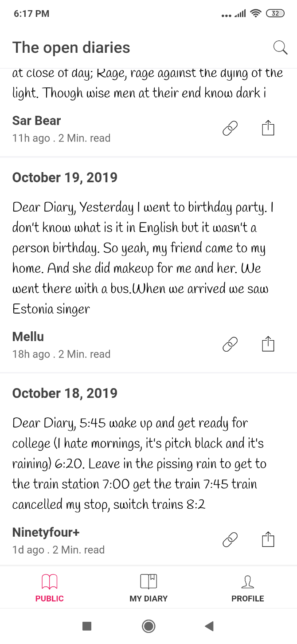Screen dimensions: 297x644
Task: Copy link for Sar Bear's entry
Action: pos(230,129)
